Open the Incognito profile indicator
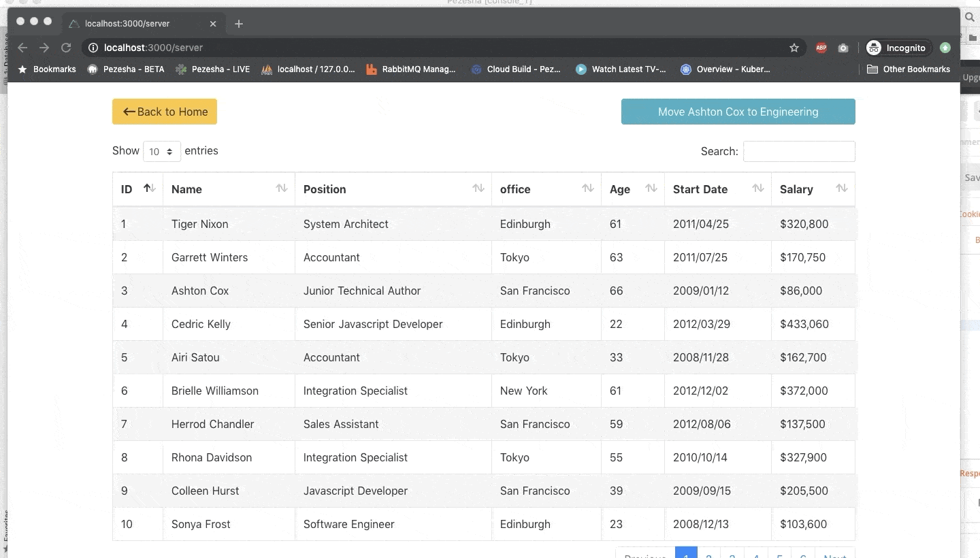 click(x=896, y=48)
